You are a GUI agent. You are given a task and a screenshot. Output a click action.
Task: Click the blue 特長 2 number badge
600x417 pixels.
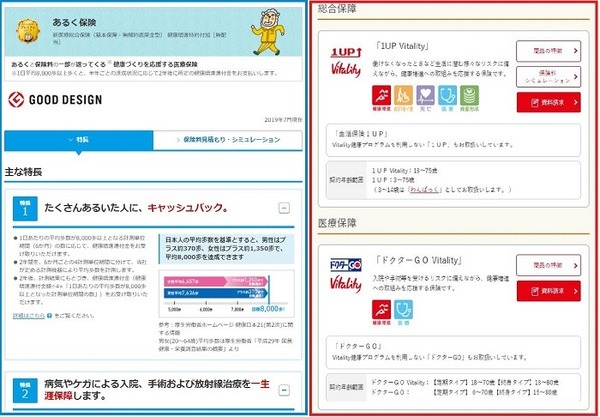[25, 391]
